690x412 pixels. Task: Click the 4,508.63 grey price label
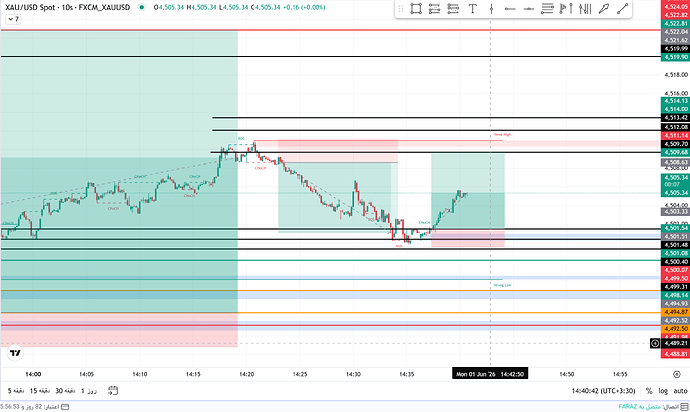click(x=675, y=162)
